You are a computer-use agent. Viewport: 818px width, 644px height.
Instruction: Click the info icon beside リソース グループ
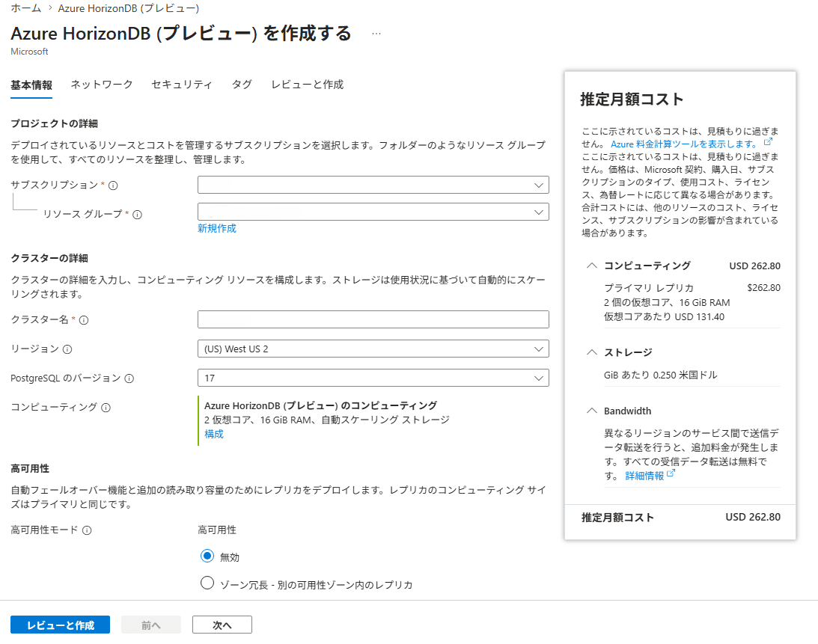click(137, 215)
